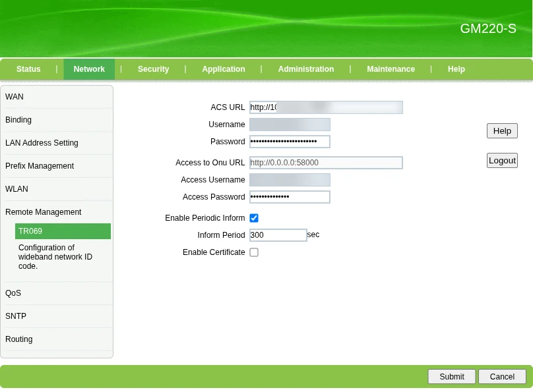Screen dimensions: 533x392
Task: Focus the Username field
Action: [x=290, y=125]
